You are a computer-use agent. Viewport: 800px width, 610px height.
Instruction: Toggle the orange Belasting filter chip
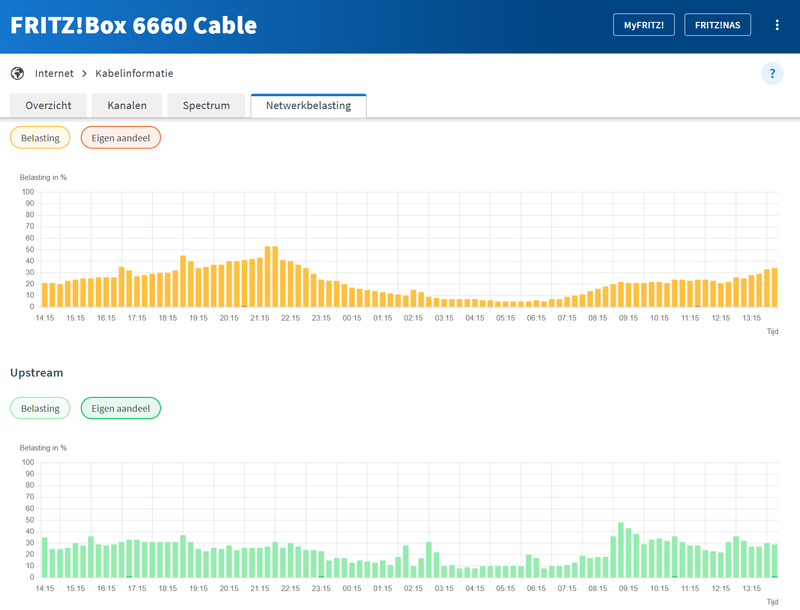[40, 137]
